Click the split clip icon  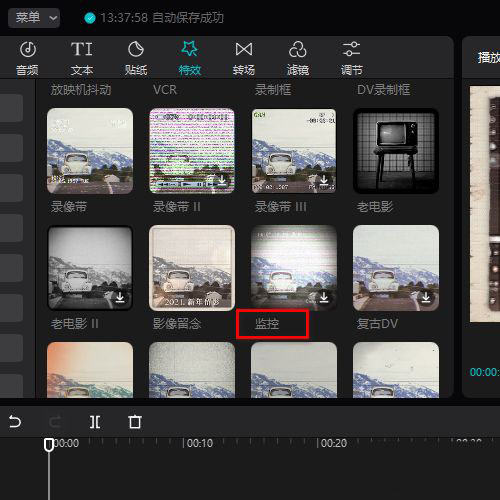[x=95, y=422]
